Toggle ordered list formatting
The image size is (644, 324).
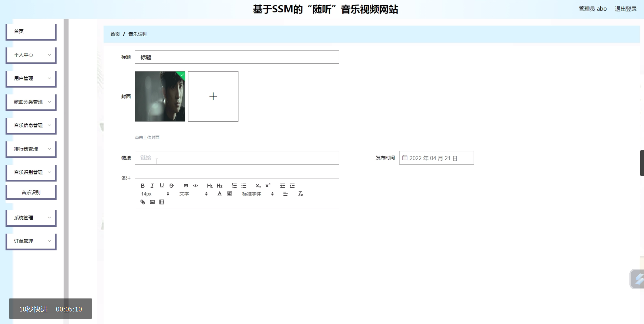234,186
